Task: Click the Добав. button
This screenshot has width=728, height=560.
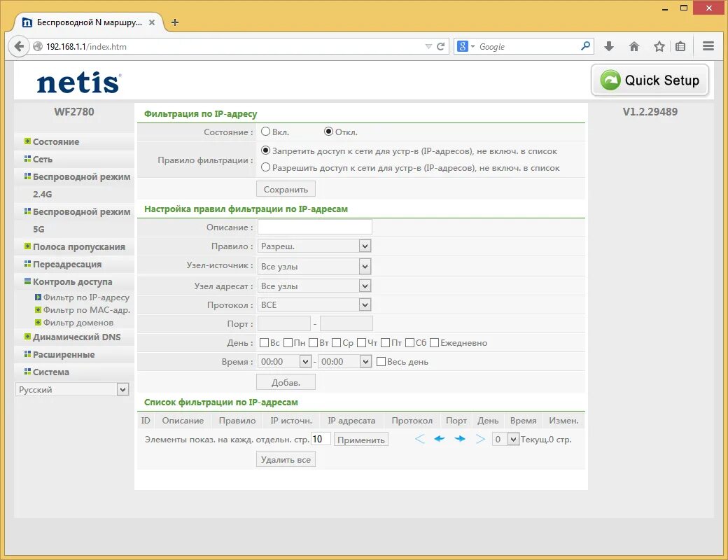Action: 286,382
